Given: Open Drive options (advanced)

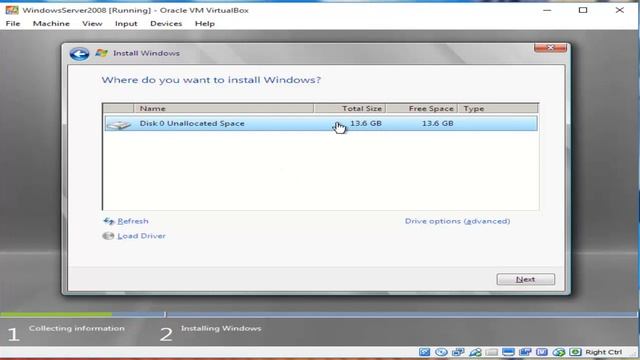Looking at the screenshot, I should click(458, 221).
